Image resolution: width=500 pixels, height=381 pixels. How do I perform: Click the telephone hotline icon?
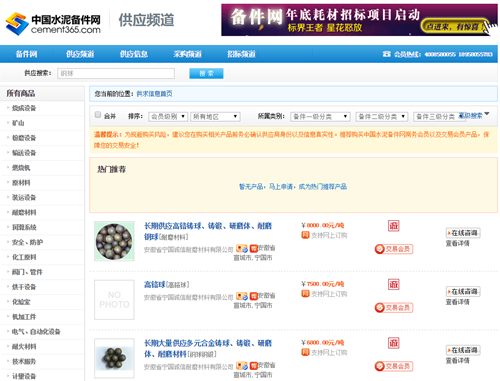point(387,54)
